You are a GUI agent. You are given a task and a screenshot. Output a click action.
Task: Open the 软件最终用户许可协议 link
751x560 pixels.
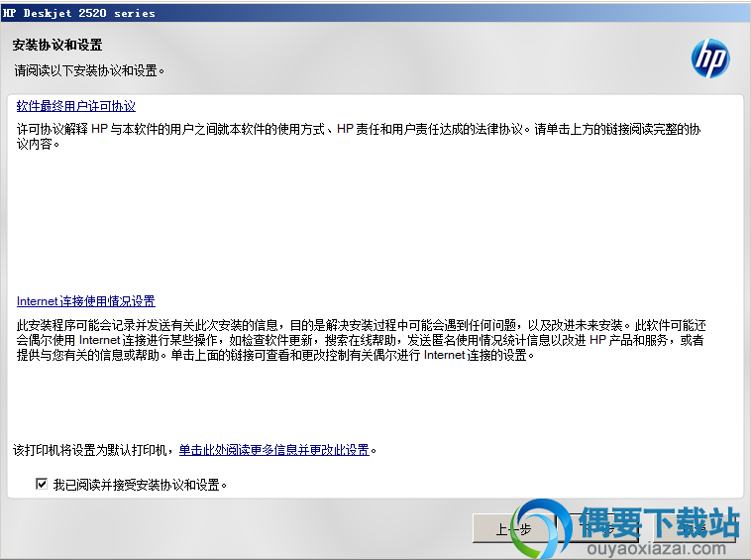(x=76, y=106)
